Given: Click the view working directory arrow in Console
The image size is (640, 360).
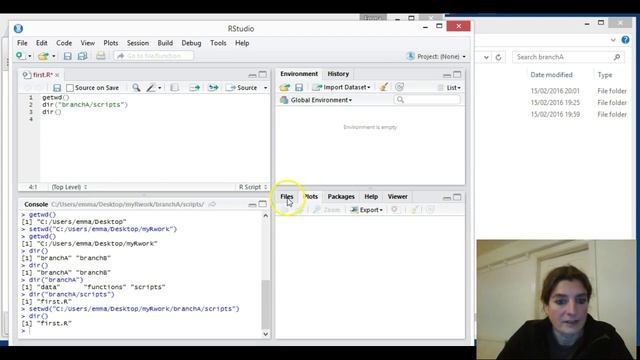Looking at the screenshot, I should click(x=212, y=204).
